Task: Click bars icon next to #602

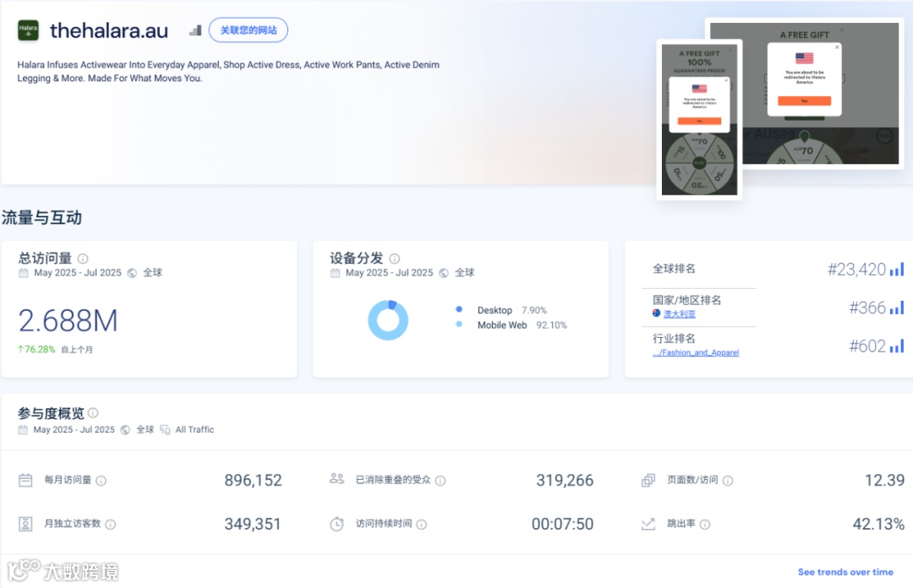Action: click(897, 346)
